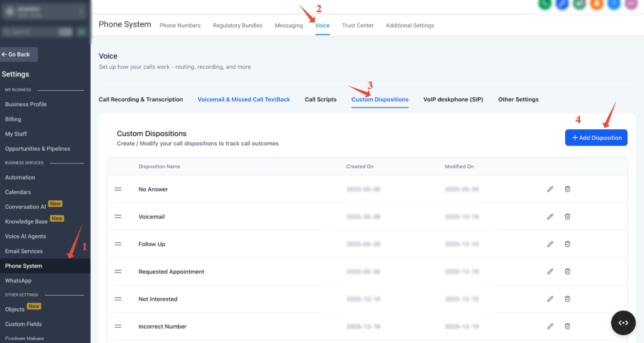Open Business Profile in sidebar
Image resolution: width=644 pixels, height=343 pixels.
pos(26,104)
